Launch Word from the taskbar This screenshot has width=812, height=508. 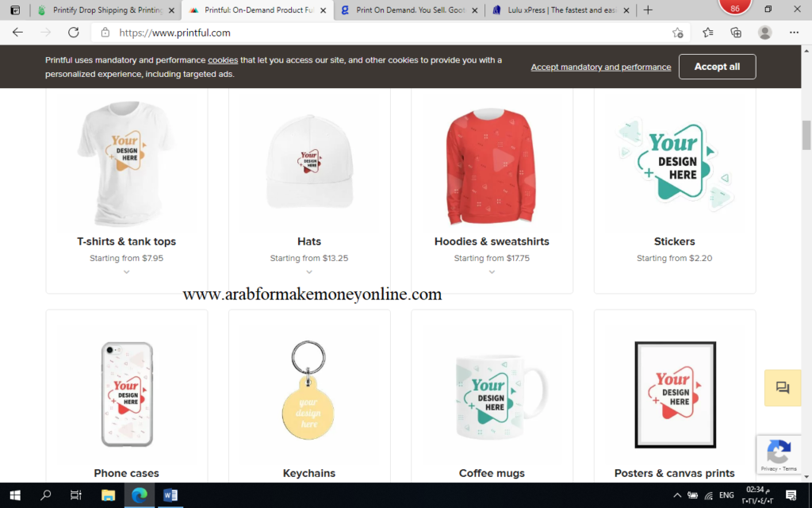(170, 495)
